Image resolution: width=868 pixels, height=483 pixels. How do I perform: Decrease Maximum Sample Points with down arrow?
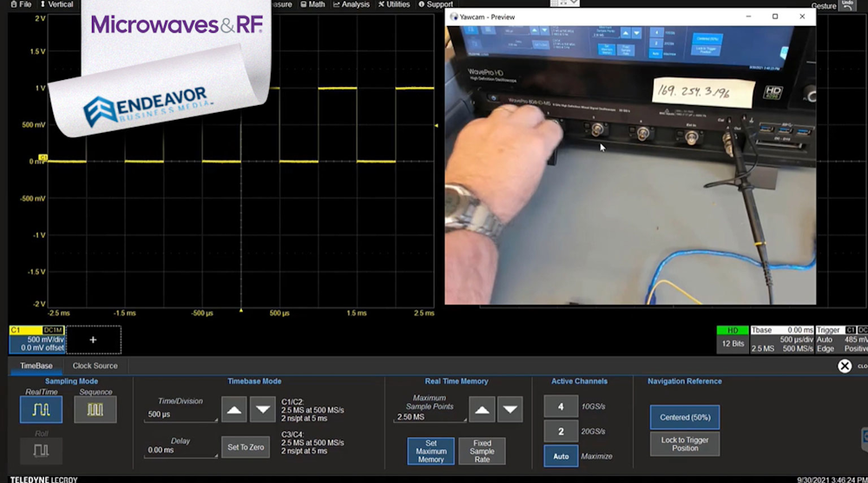510,409
